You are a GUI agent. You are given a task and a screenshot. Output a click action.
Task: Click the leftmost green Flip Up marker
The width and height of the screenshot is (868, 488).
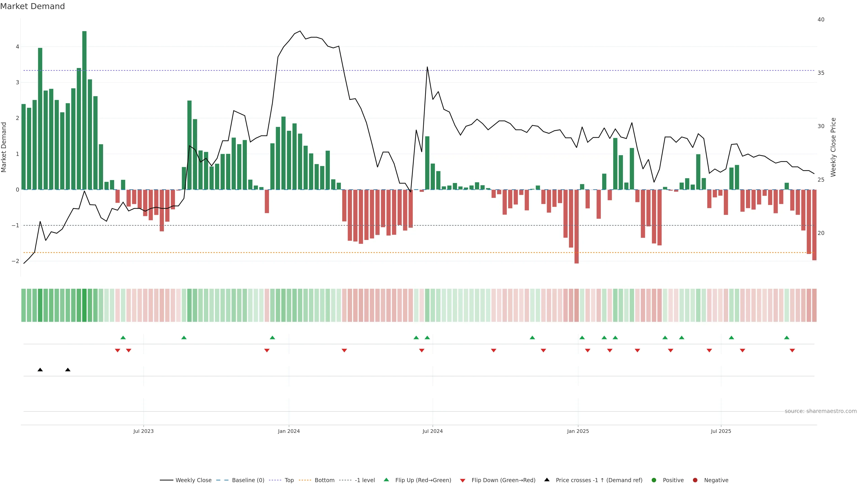coord(123,338)
